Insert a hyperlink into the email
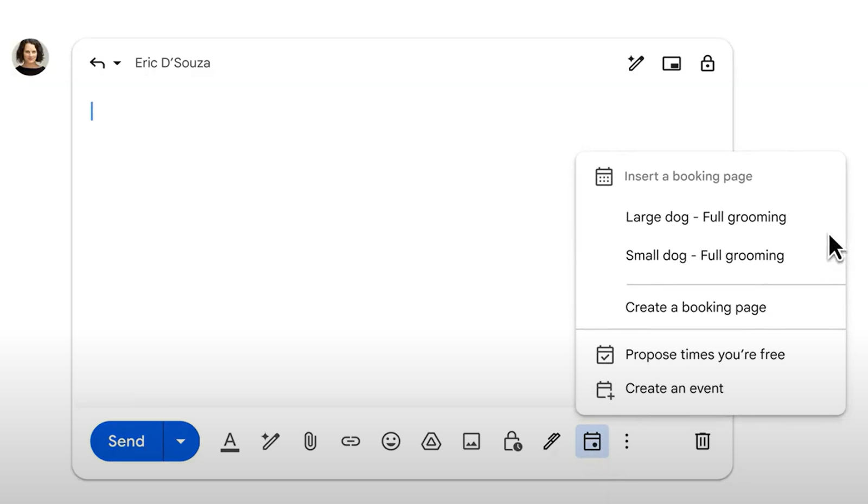Screen dimensions: 868x504 [x=350, y=441]
